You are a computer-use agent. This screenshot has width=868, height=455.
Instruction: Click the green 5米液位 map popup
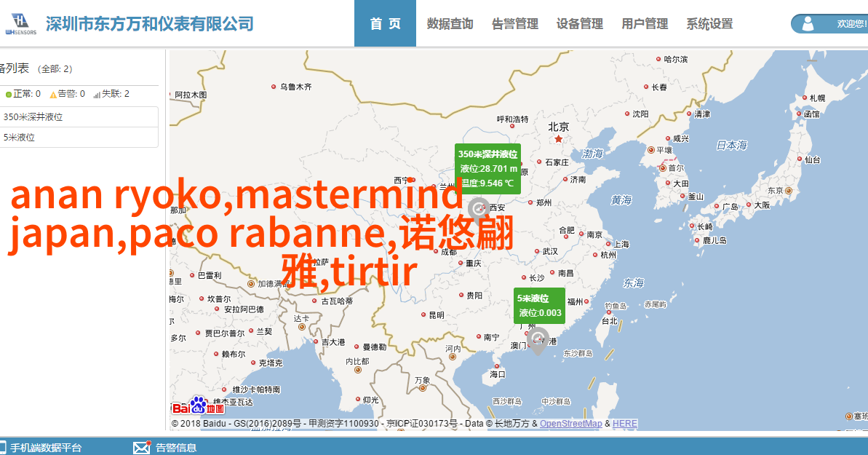pyautogui.click(x=539, y=305)
